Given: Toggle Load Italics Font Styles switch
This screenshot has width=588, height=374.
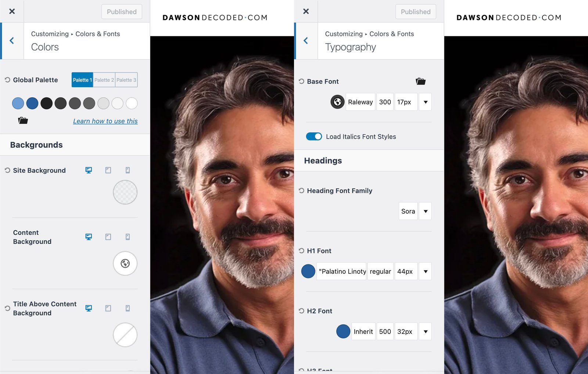Looking at the screenshot, I should [x=314, y=136].
